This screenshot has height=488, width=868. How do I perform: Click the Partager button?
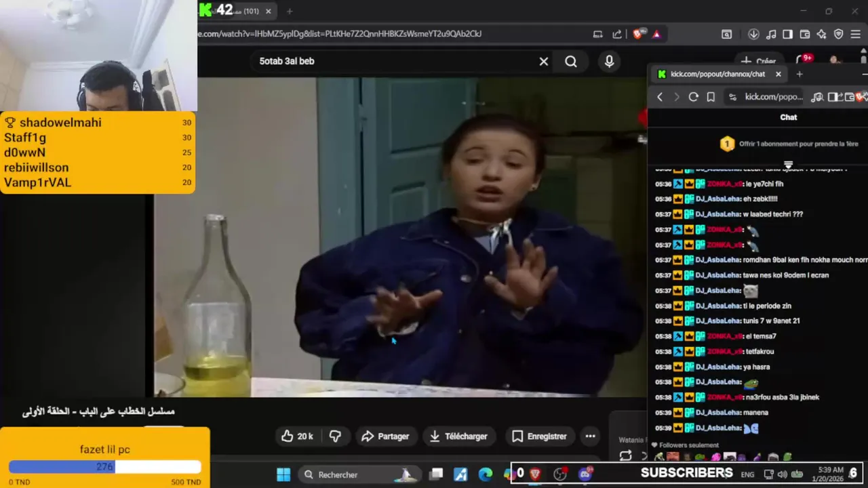[385, 436]
